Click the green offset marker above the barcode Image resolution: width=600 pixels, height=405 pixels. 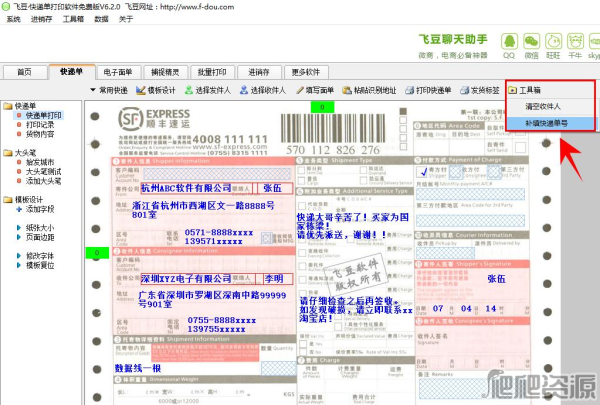[x=322, y=107]
